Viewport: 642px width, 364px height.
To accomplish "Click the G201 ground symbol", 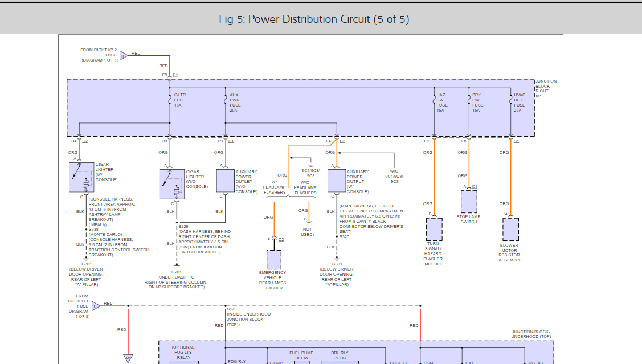I will click(176, 265).
